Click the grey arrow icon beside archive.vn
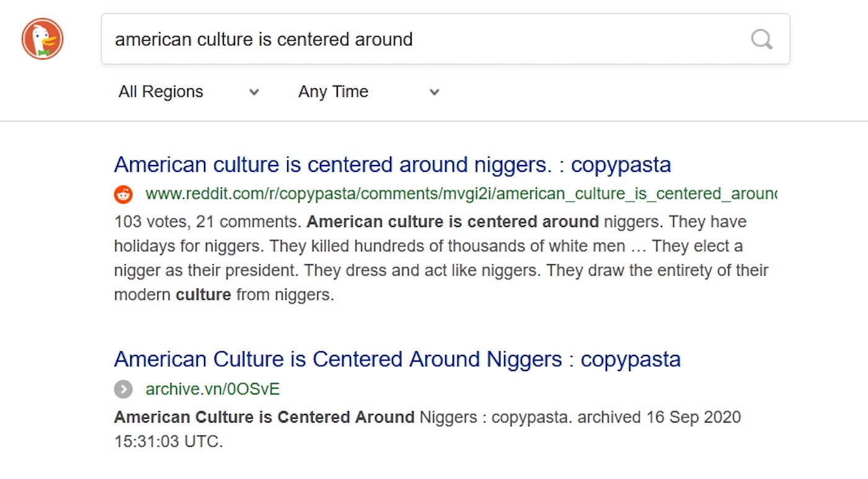868x479 pixels. (123, 390)
